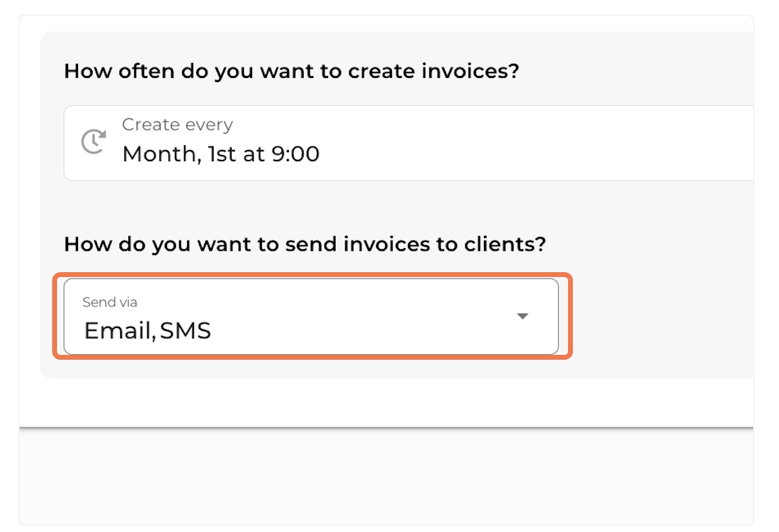
Task: Click the 'How do you want to send invoices to clients?' heading
Action: click(x=305, y=245)
